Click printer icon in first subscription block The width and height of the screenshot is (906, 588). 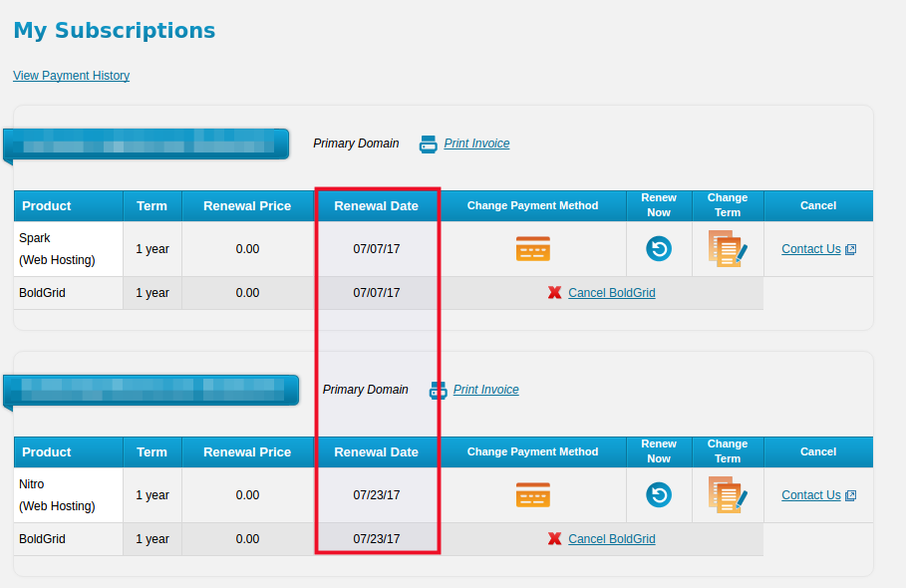[429, 144]
